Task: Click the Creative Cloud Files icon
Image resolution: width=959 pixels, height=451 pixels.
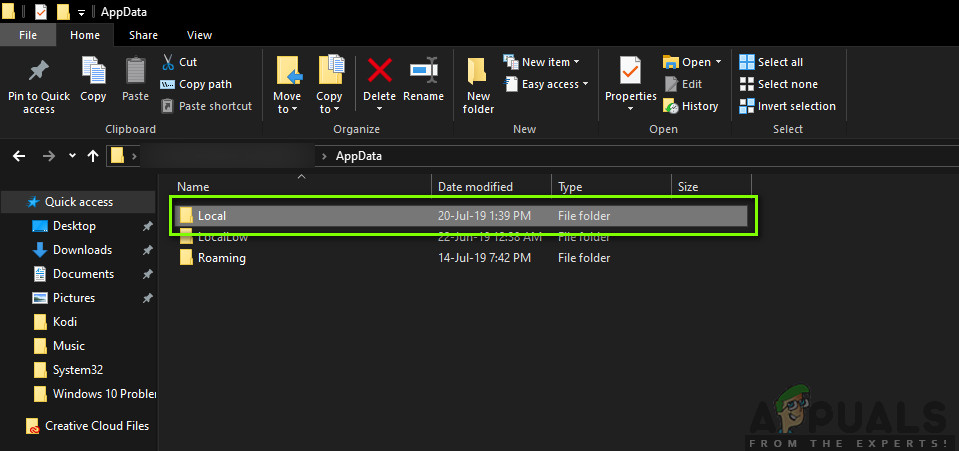Action: point(33,426)
